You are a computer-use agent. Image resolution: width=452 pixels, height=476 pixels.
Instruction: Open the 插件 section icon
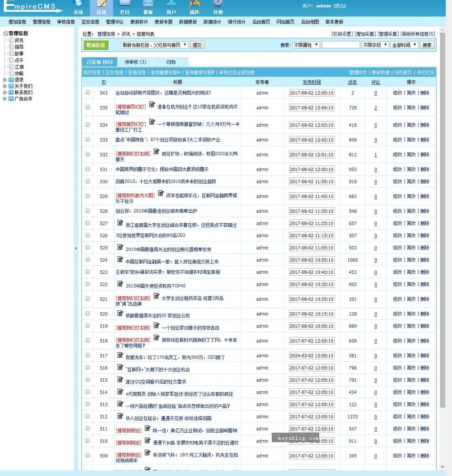195,4
